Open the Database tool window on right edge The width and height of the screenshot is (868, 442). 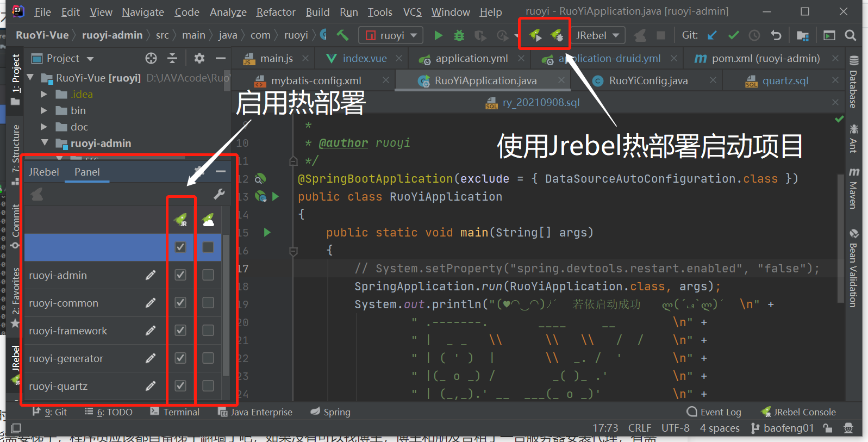[854, 83]
